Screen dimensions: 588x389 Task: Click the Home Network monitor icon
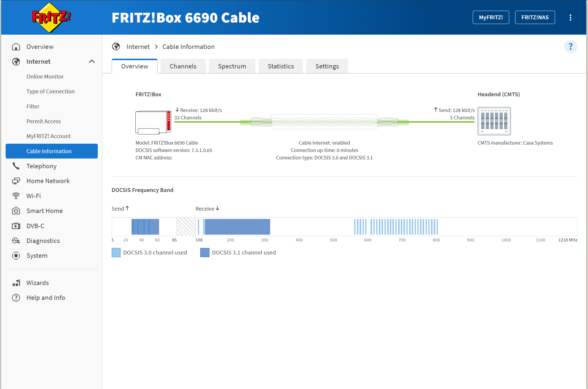16,181
